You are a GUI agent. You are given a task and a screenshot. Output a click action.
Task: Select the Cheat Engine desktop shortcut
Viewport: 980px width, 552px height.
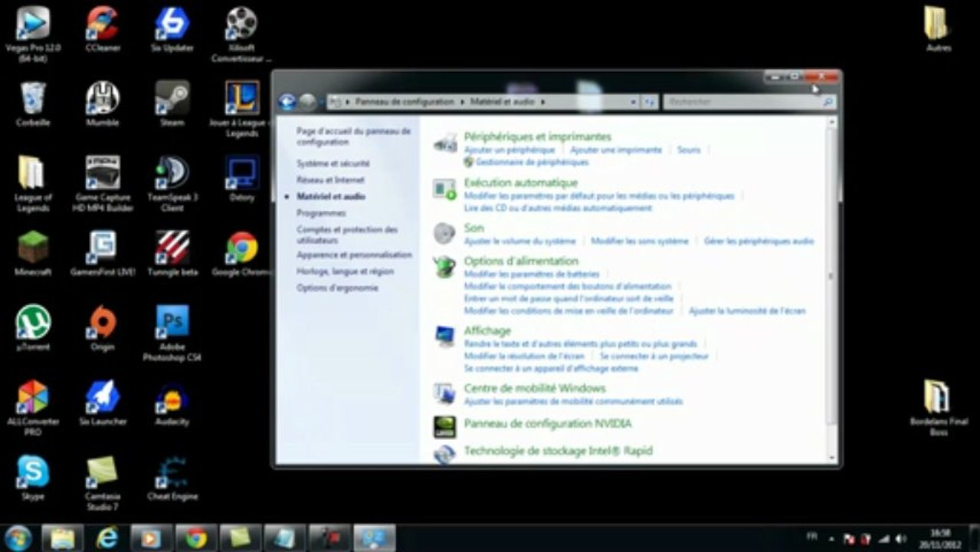172,478
